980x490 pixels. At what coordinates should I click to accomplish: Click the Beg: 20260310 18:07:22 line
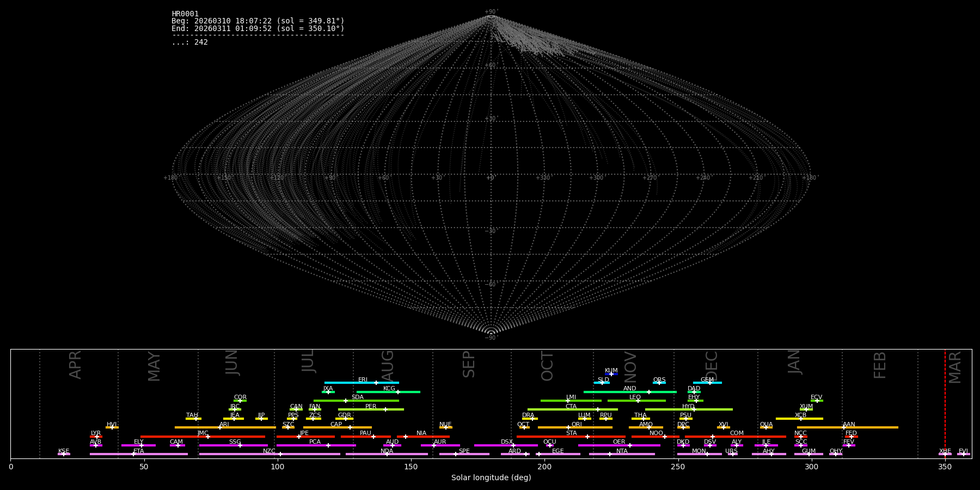click(258, 21)
